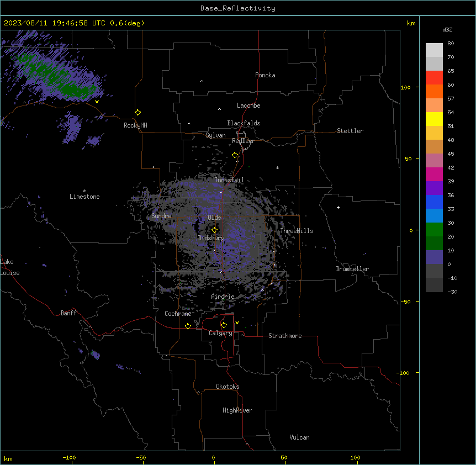Viewport: 476px width, 465px height.
Task: Click the Calgary city label
Action: click(x=220, y=333)
